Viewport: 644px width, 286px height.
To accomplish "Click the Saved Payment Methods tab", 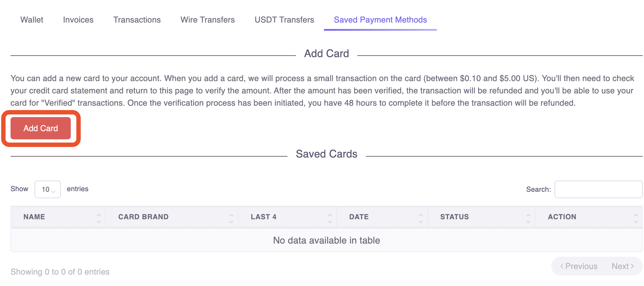I will tap(380, 20).
